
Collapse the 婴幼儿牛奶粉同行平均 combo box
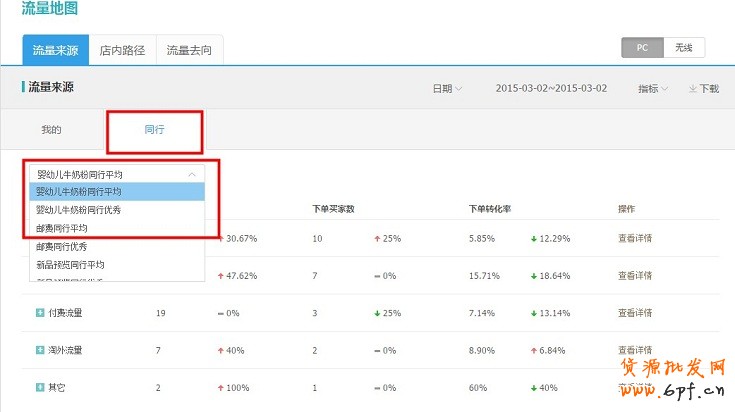(x=192, y=174)
